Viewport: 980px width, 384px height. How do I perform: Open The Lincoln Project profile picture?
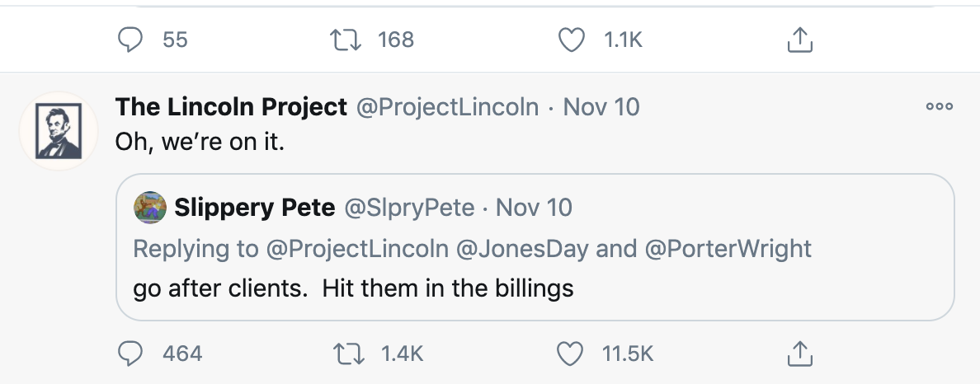click(x=58, y=132)
